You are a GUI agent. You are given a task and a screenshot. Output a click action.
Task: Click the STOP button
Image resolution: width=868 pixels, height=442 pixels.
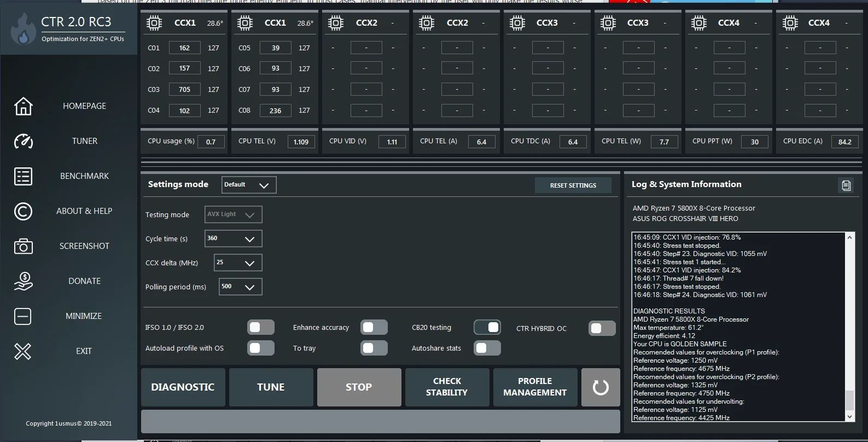click(359, 387)
